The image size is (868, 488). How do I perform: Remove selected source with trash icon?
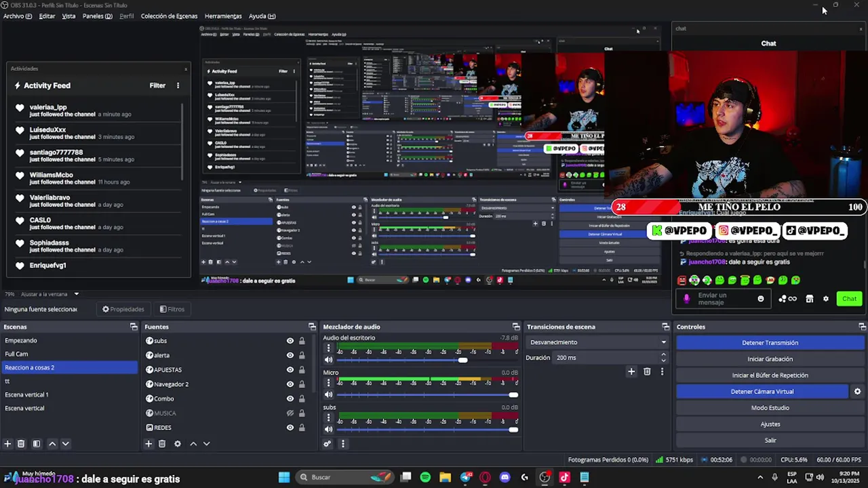162,444
